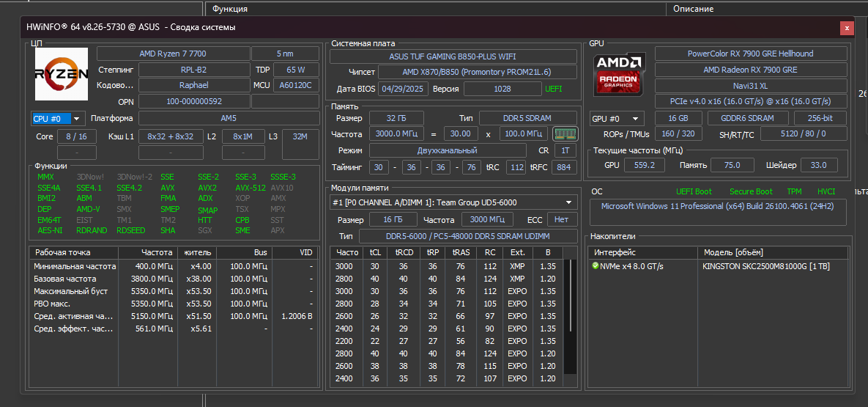Click the VID column header
The image size is (868, 407).
pyautogui.click(x=296, y=252)
